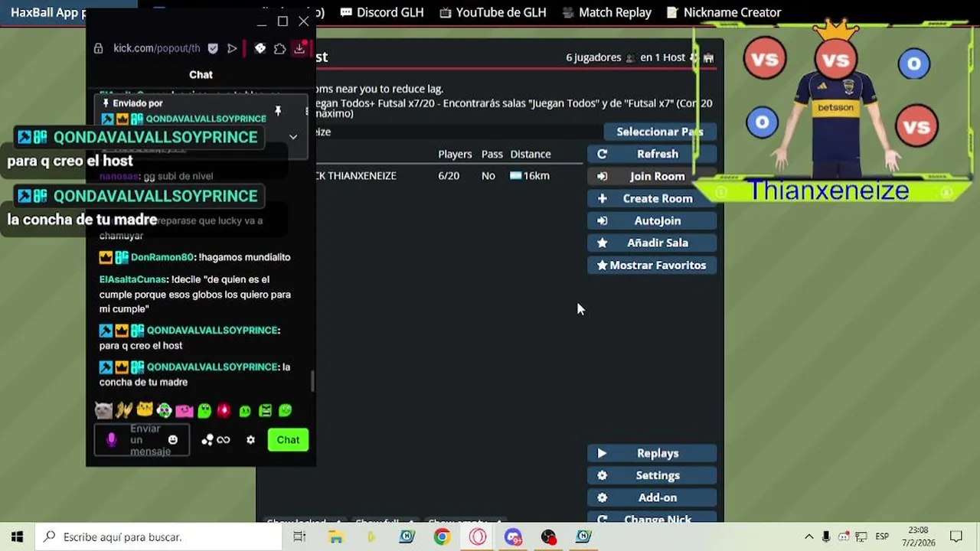Viewport: 980px width, 551px height.
Task: Switch to the HaxBall App tab
Action: click(47, 12)
